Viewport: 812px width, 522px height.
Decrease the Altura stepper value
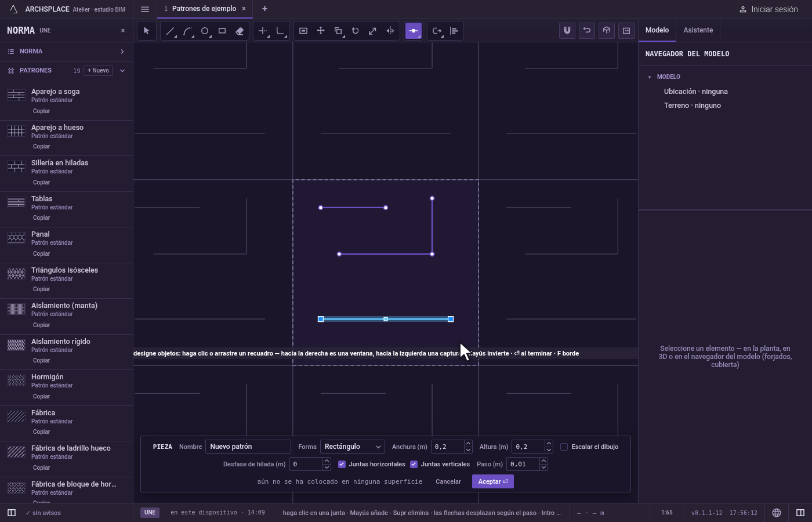(549, 450)
